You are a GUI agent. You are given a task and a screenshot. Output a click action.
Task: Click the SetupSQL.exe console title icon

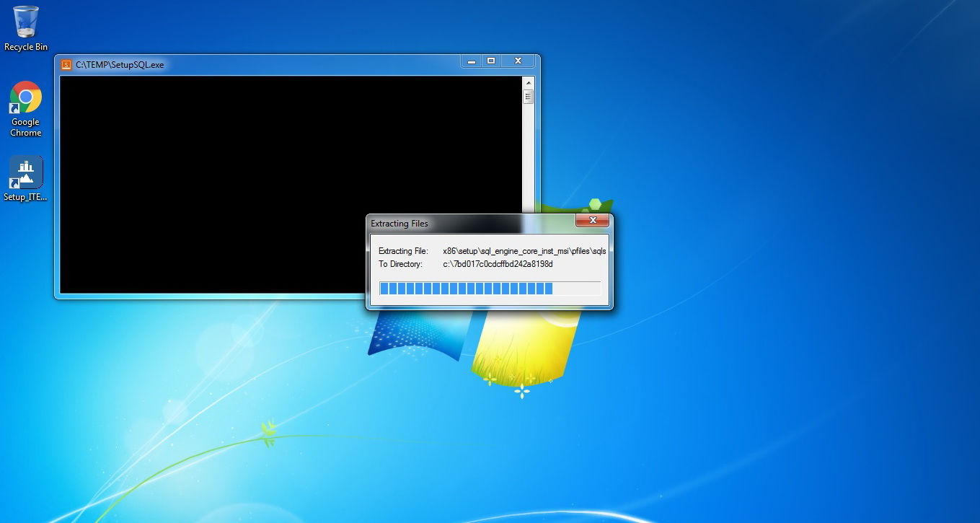(66, 64)
